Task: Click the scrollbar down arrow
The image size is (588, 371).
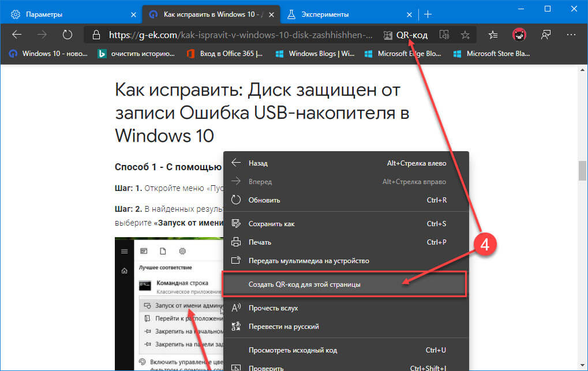Action: (582, 365)
